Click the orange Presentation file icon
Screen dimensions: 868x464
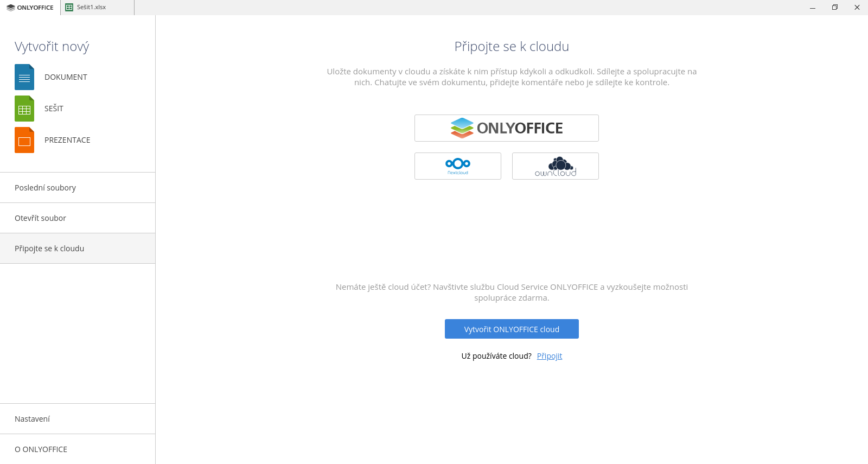(x=24, y=140)
